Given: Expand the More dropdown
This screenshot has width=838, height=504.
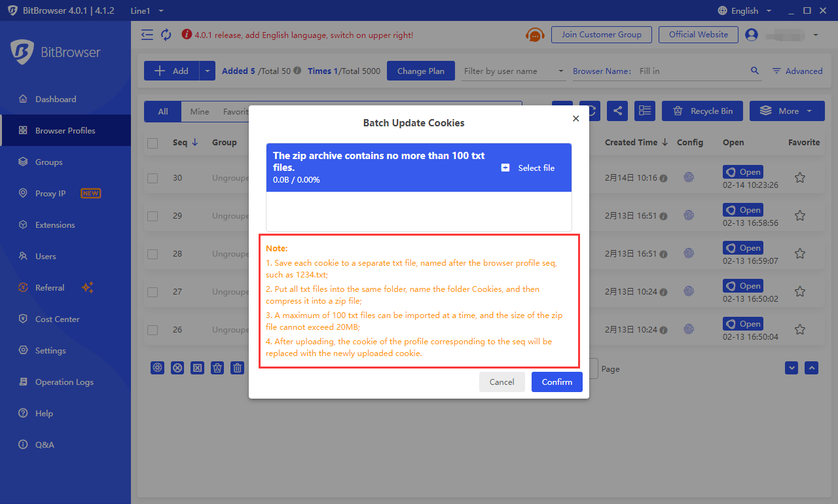Looking at the screenshot, I should tap(786, 111).
